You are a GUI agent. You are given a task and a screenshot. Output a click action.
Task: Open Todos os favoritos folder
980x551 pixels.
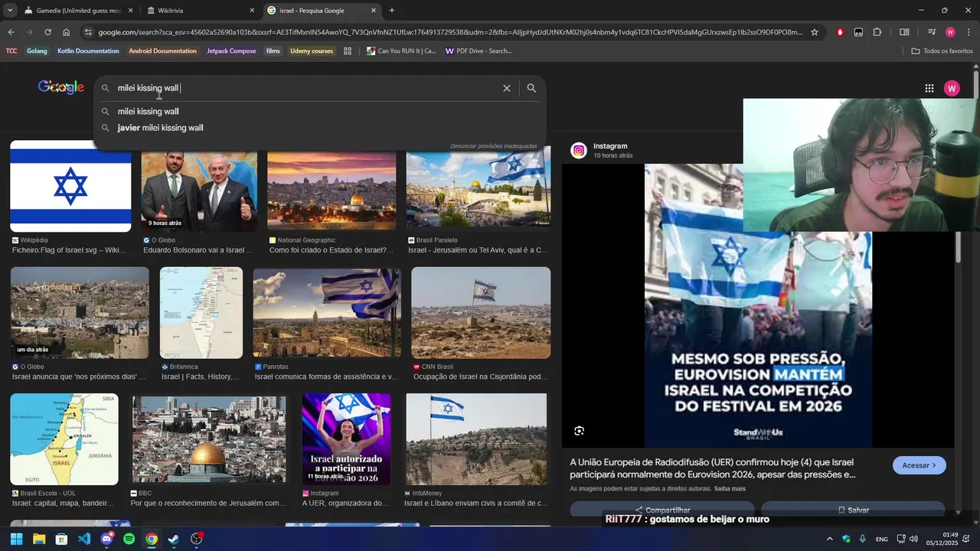[x=942, y=51]
